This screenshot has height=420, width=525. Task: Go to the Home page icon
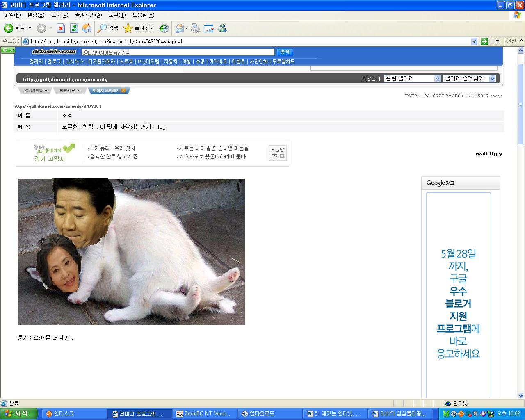click(87, 28)
